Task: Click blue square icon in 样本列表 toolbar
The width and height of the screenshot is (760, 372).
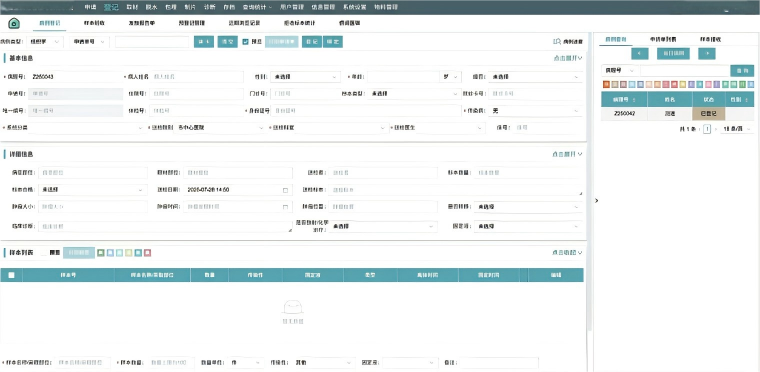Action: click(110, 253)
